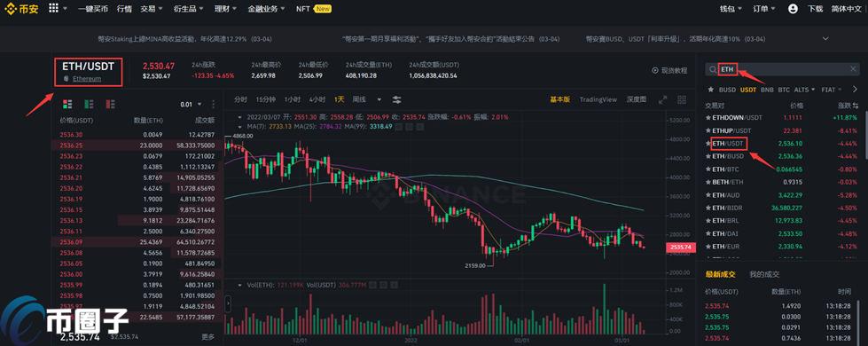Open the multi-chart grid layout icon
Screen dimensions: 868x346
coord(682,99)
